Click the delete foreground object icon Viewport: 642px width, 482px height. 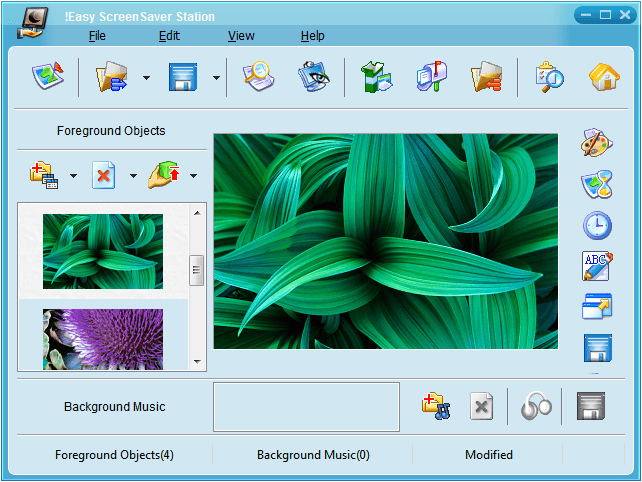[104, 175]
